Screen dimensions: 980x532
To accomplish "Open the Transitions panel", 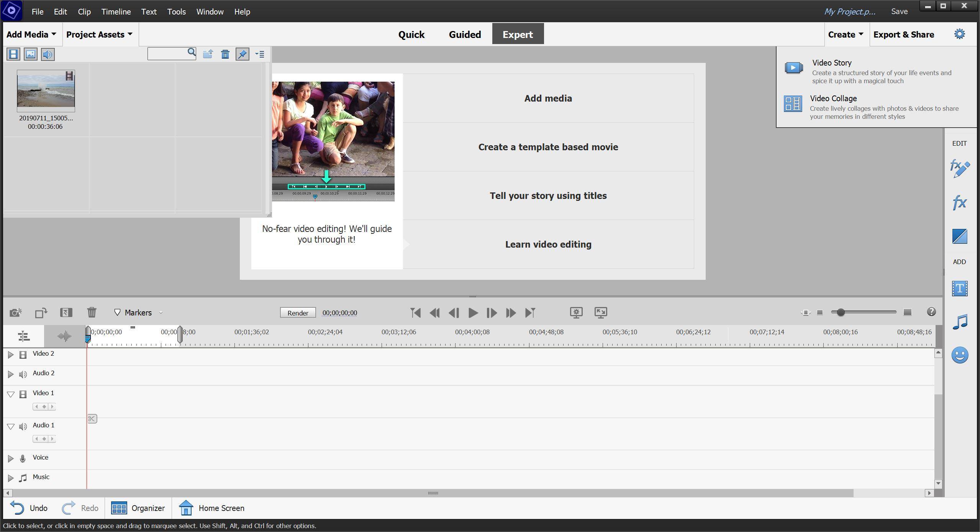I will tap(959, 236).
